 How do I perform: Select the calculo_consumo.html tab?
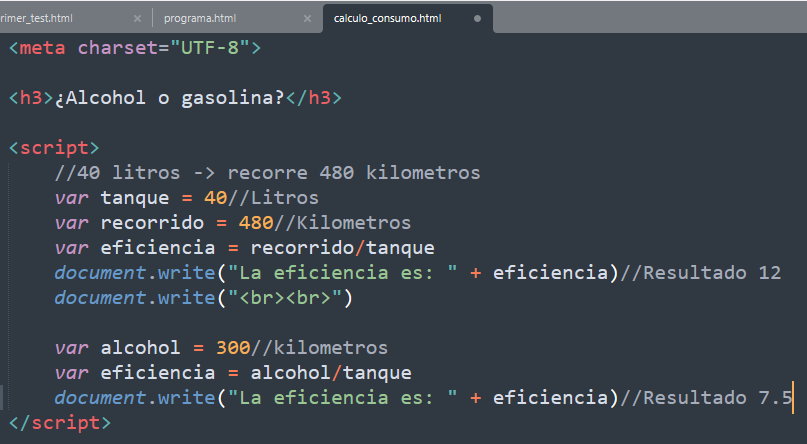tap(387, 19)
